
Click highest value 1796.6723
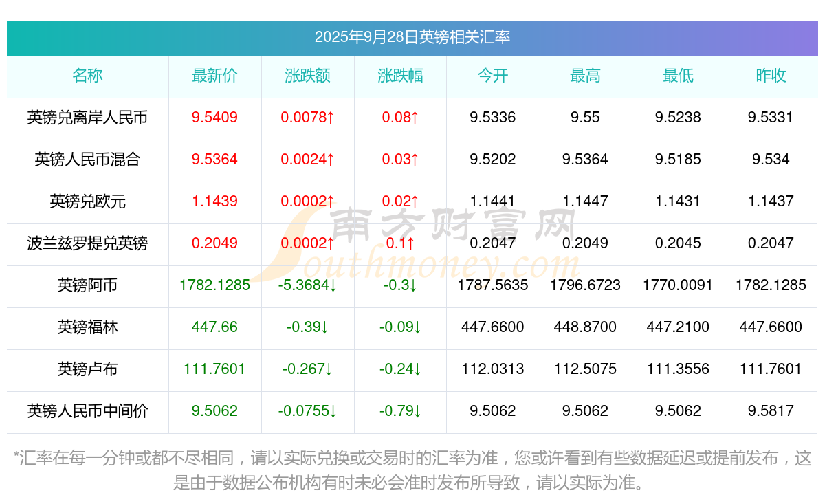pyautogui.click(x=585, y=285)
